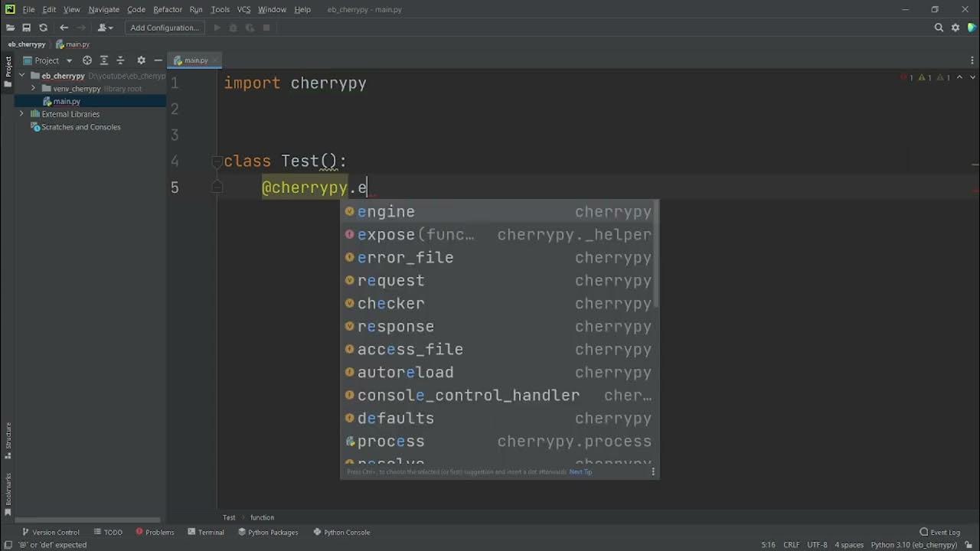The height and width of the screenshot is (551, 980).
Task: Click the Next Tip link in popup
Action: click(580, 471)
